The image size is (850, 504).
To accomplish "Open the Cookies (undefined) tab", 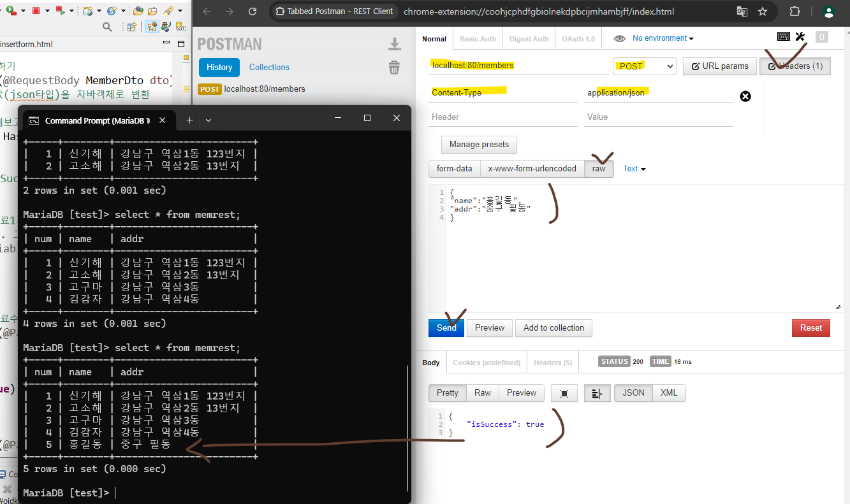I will (487, 363).
